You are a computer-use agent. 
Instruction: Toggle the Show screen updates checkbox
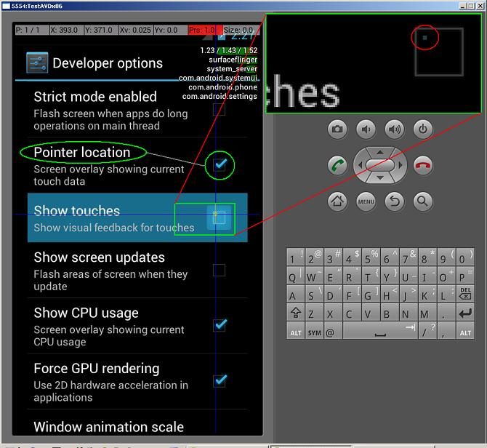(219, 271)
